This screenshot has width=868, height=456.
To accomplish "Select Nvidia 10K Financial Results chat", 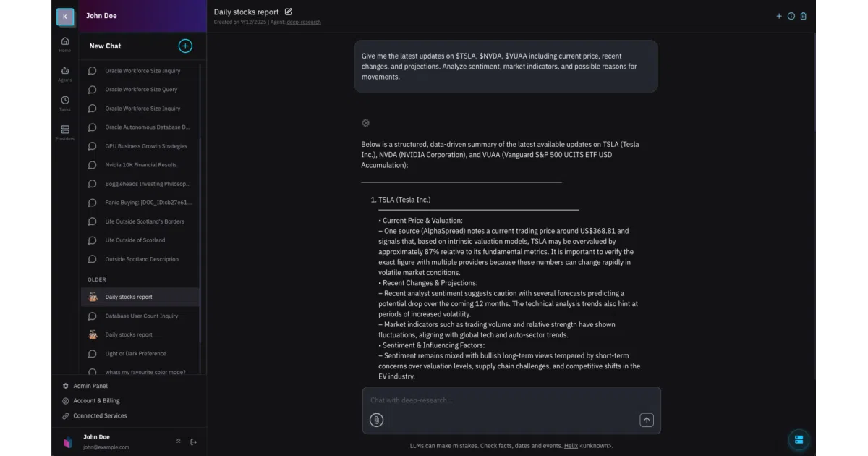I will [140, 165].
